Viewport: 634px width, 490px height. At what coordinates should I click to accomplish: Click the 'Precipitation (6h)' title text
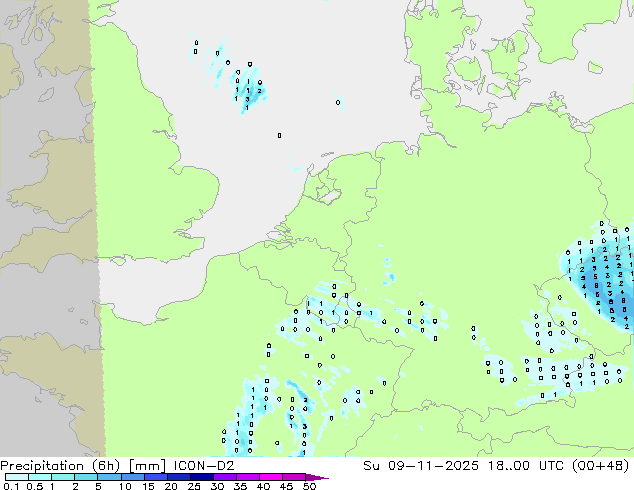click(x=60, y=465)
